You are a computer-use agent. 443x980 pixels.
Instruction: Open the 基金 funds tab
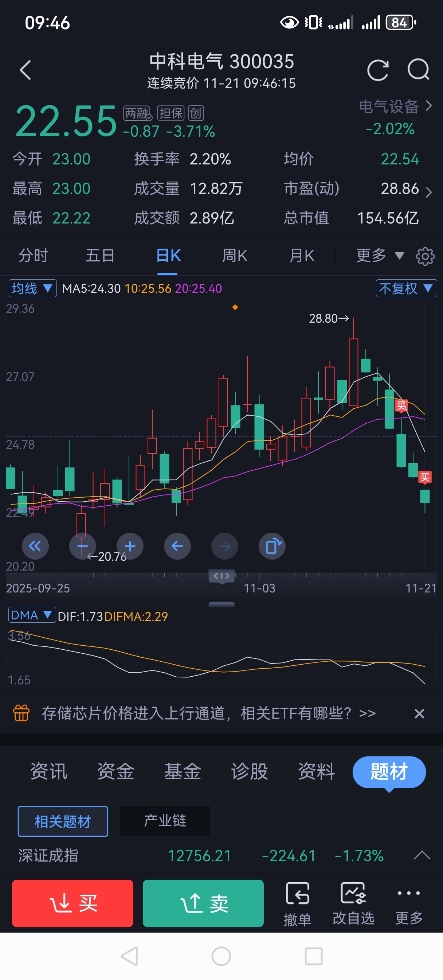183,771
